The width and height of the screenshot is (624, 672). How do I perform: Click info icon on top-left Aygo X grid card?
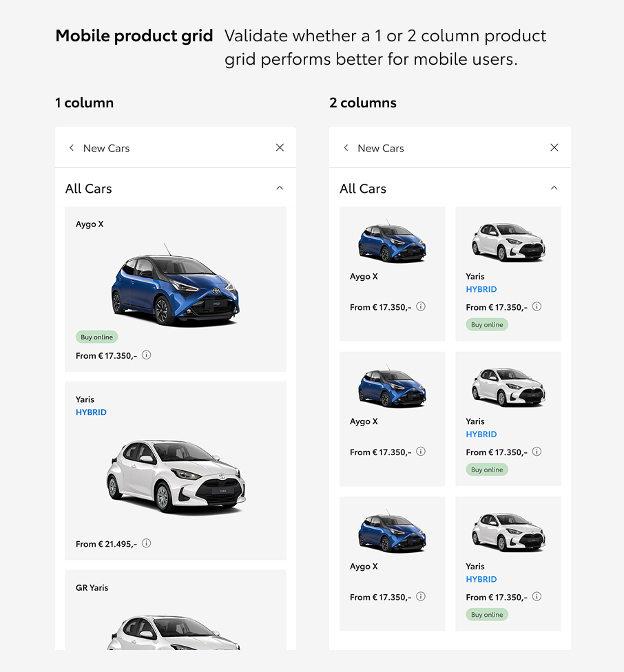(x=421, y=306)
